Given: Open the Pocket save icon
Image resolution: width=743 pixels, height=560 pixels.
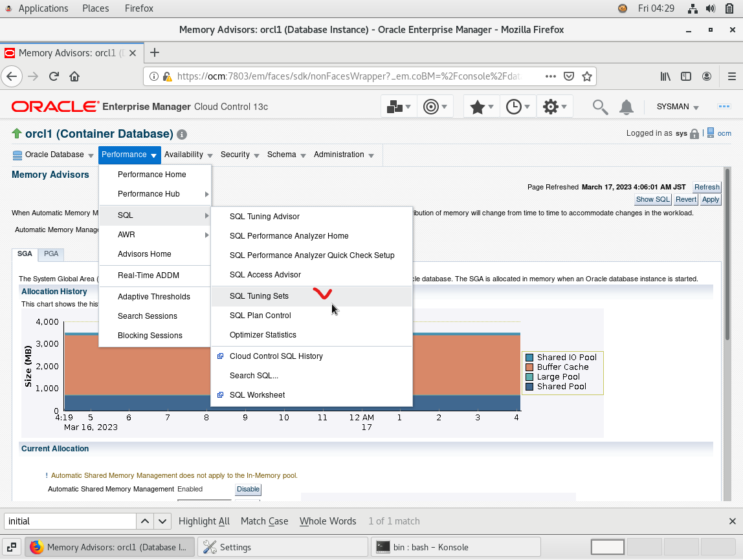Looking at the screenshot, I should pos(569,76).
